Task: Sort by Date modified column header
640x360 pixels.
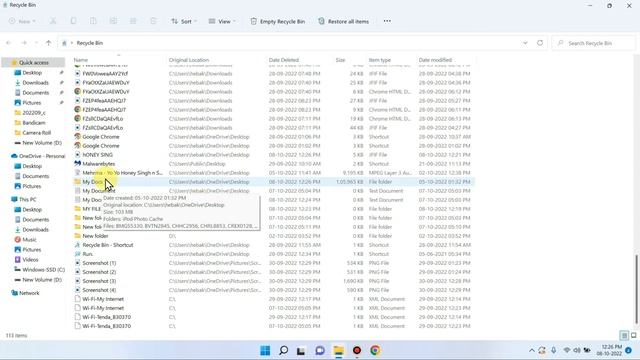Action: coord(435,60)
